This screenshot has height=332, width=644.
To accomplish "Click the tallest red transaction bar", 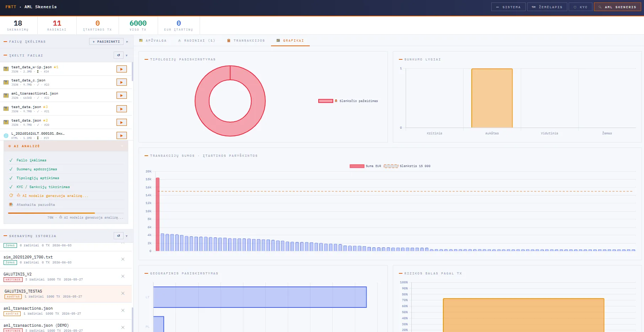I will 158,214.
